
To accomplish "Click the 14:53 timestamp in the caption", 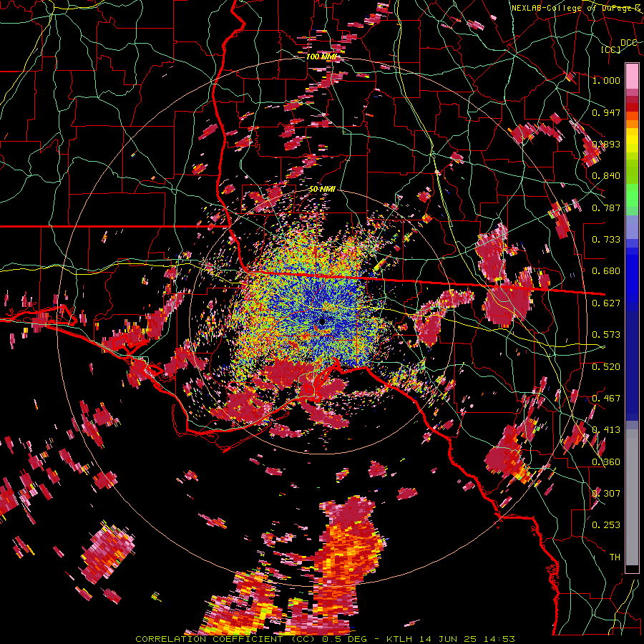I will (x=499, y=639).
